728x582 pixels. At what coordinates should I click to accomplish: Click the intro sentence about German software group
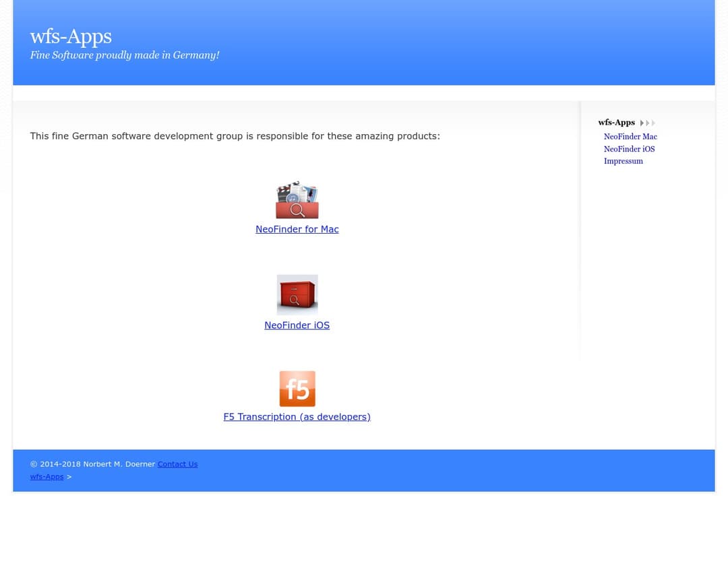235,136
